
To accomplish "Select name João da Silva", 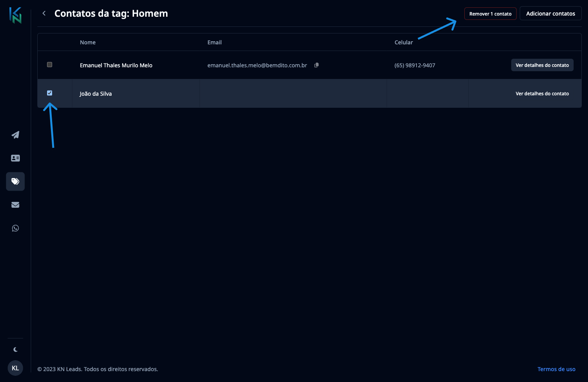I will tap(96, 94).
